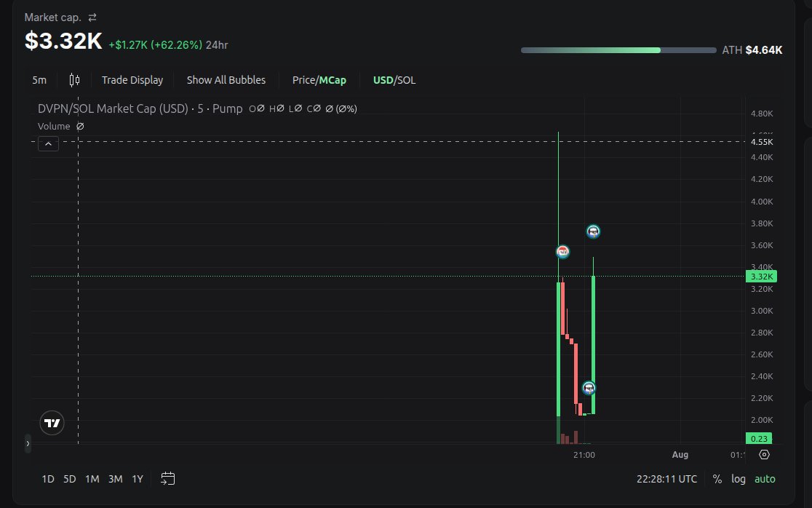812x508 pixels.
Task: Click the 4.80K price axis label
Action: click(x=762, y=114)
